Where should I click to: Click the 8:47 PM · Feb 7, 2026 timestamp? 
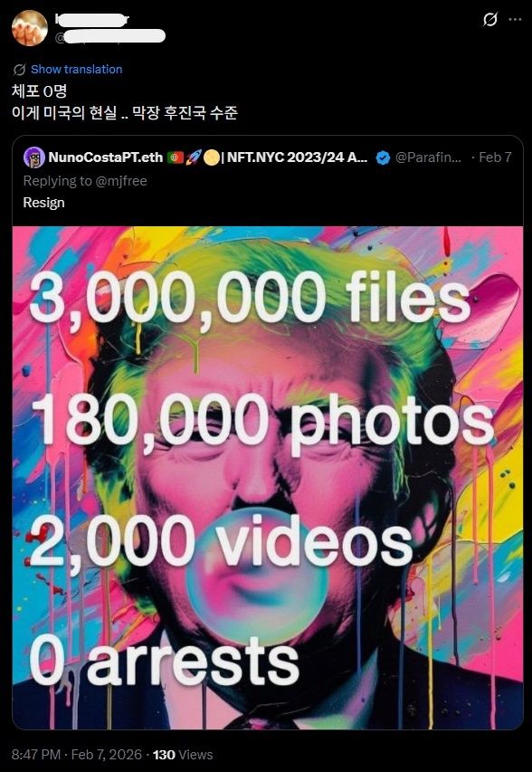tap(78, 754)
